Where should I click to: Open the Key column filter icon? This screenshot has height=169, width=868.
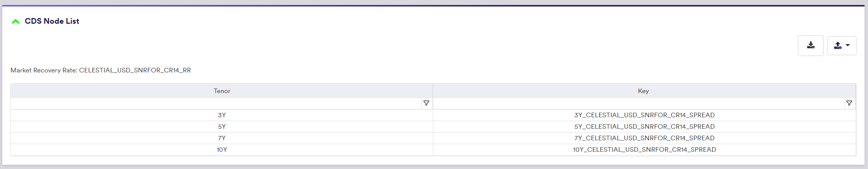849,103
